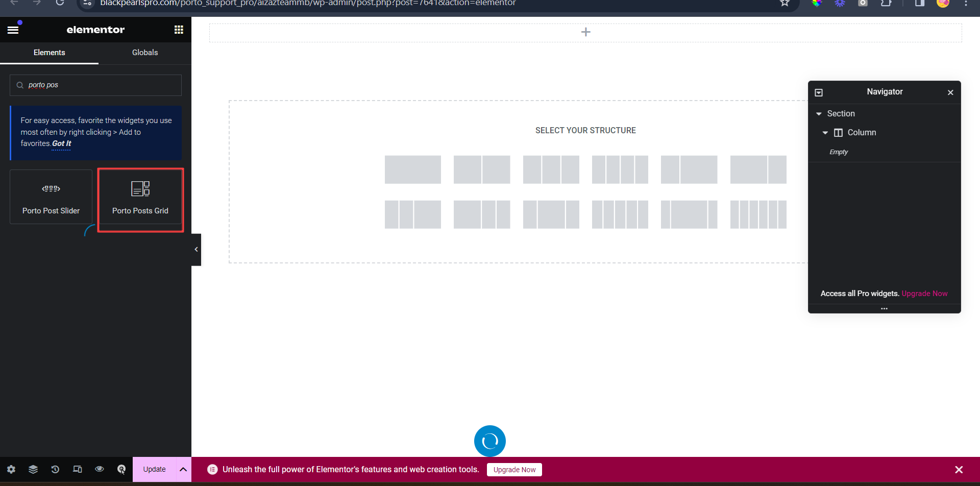Image resolution: width=980 pixels, height=486 pixels.
Task: Close the pink Elementor promotion banner
Action: click(x=959, y=470)
